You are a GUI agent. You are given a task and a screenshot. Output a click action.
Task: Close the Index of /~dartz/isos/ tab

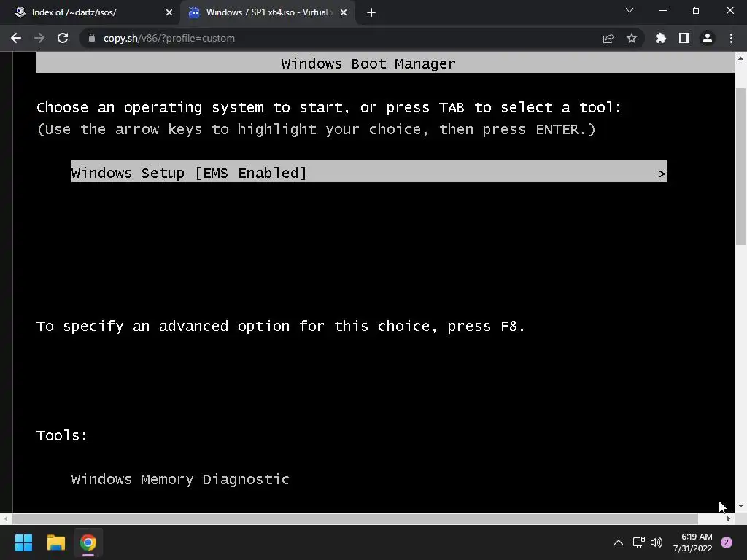169,12
